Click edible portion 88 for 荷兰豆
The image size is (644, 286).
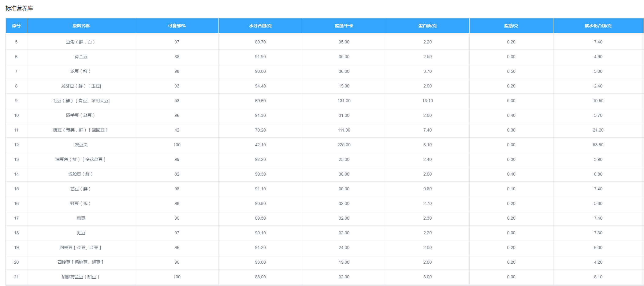point(177,57)
